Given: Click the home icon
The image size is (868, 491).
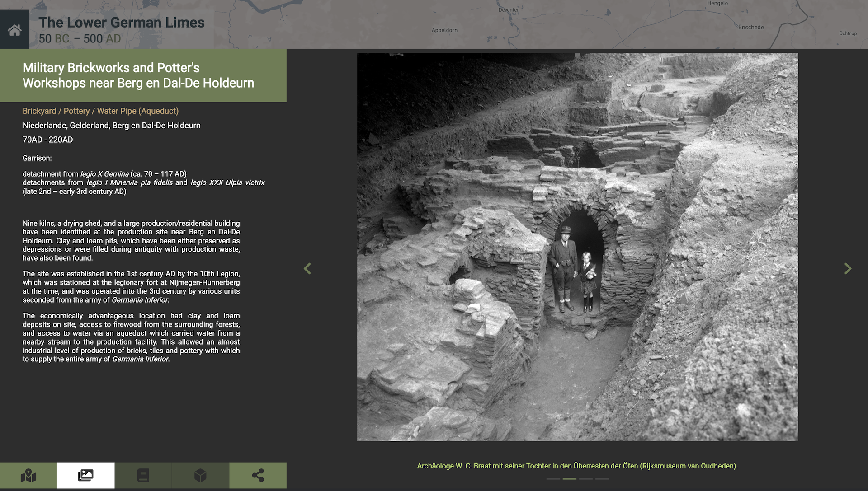Looking at the screenshot, I should click(x=14, y=30).
